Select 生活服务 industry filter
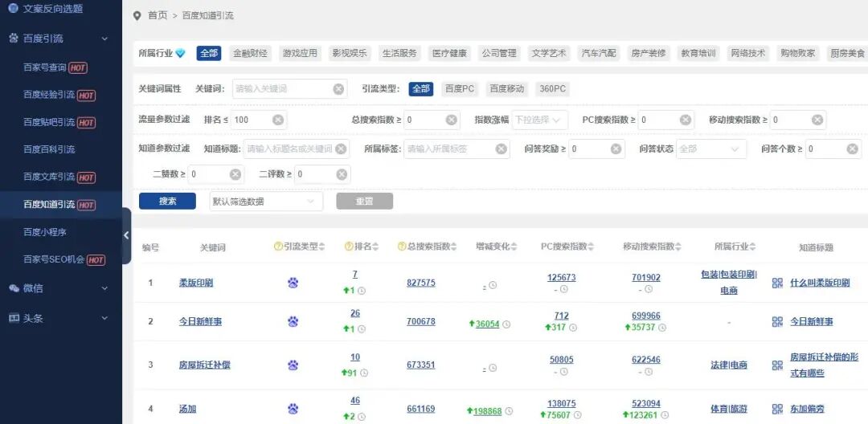Viewport: 868px width, 424px height. tap(399, 53)
